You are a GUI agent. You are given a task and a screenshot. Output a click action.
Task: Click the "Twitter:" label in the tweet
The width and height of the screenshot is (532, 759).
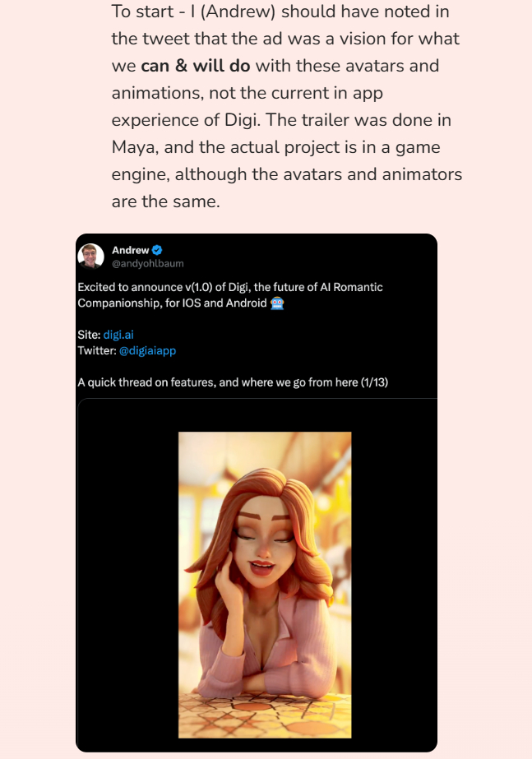(97, 350)
